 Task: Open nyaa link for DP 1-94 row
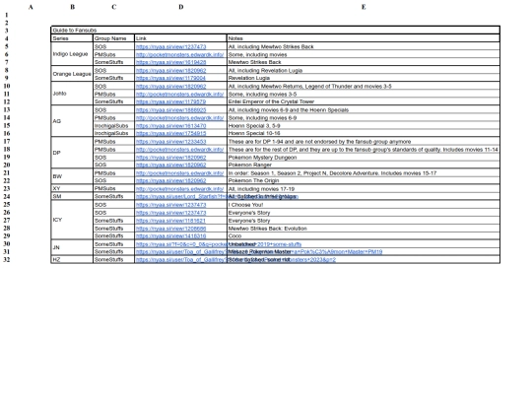(x=171, y=142)
